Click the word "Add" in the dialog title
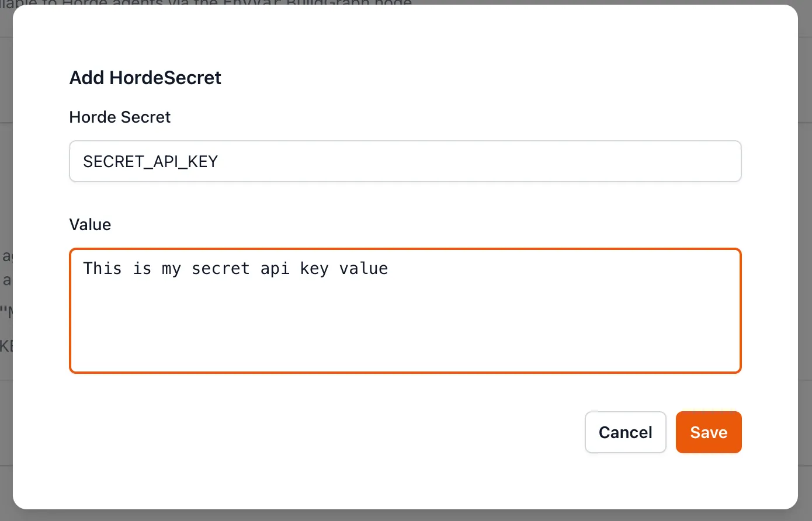The width and height of the screenshot is (812, 521). [86, 78]
